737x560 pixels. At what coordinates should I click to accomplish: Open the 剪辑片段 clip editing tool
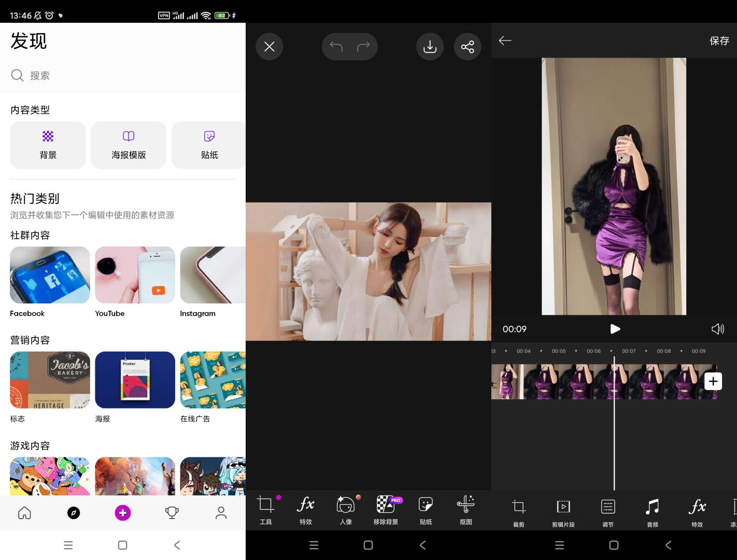point(563,511)
